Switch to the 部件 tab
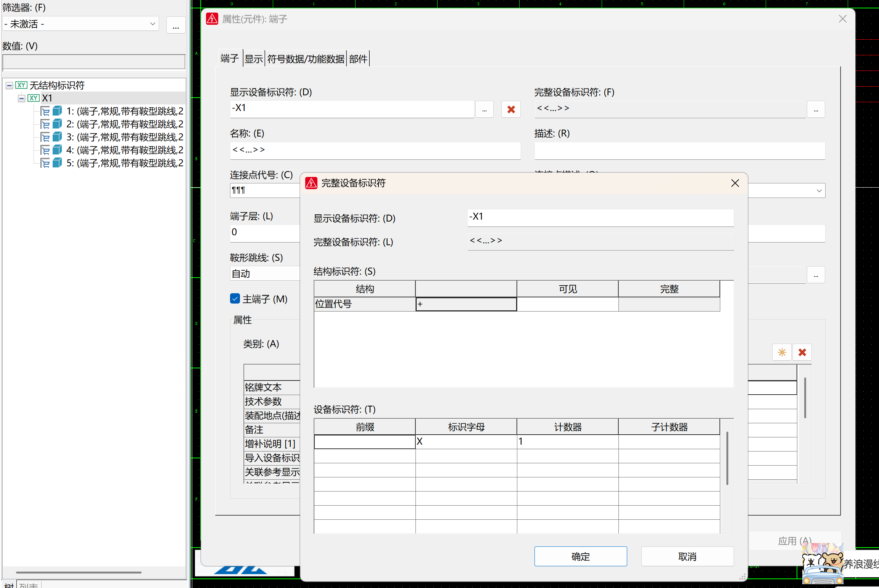The width and height of the screenshot is (879, 588). 358,59
